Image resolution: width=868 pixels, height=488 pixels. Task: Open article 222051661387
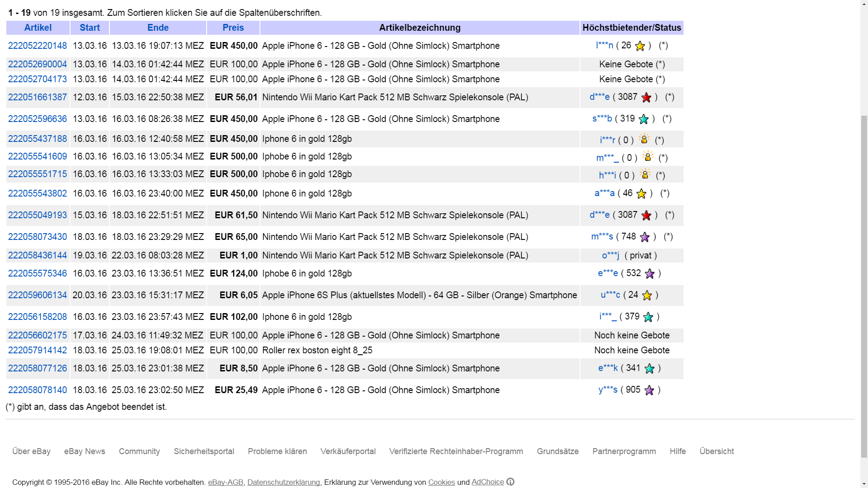38,97
